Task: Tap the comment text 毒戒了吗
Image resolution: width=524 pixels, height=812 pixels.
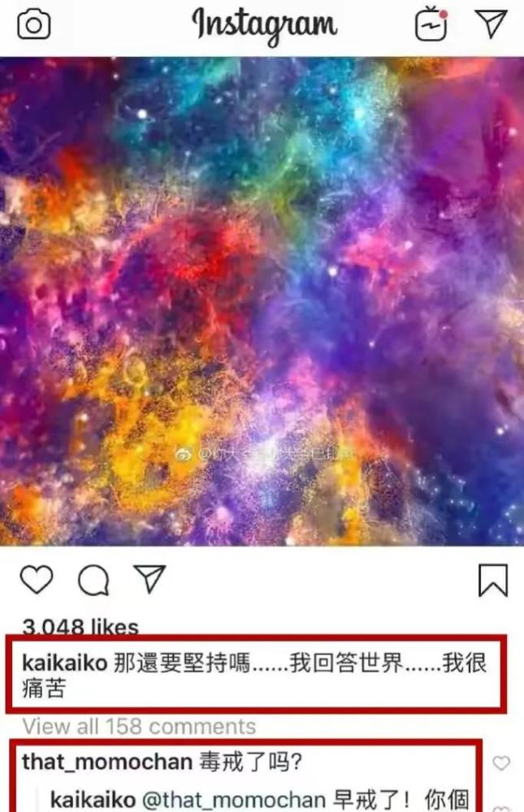Action: pyautogui.click(x=251, y=762)
